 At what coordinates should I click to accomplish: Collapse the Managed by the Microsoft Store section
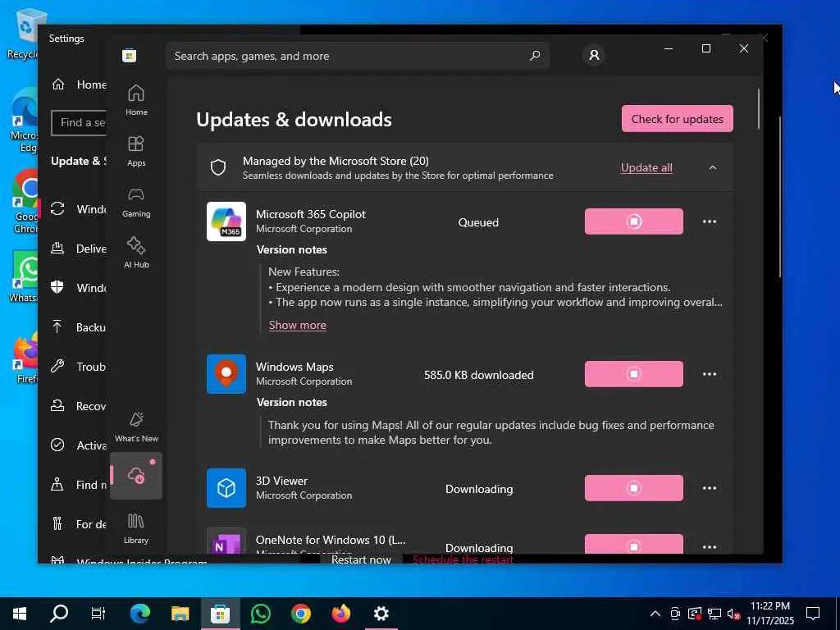[x=713, y=167]
